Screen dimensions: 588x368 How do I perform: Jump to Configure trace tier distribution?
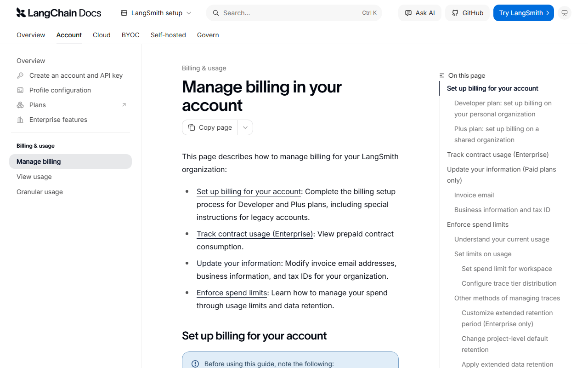[509, 283]
